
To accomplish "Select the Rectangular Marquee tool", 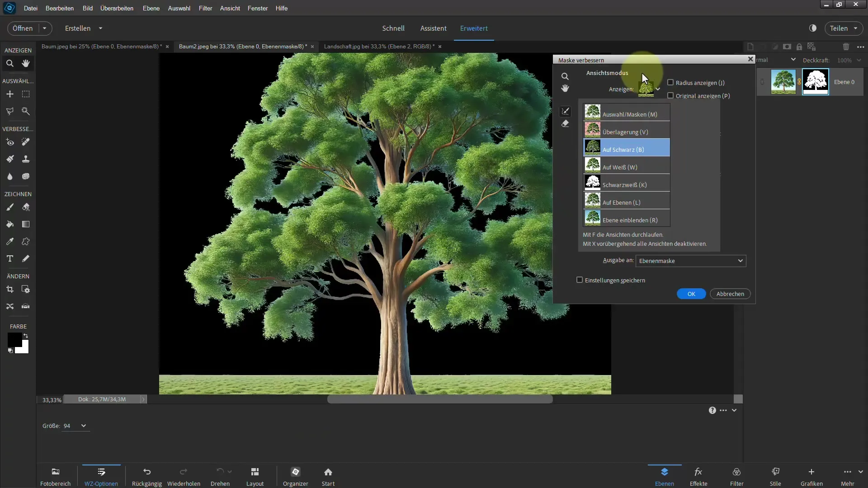I will click(26, 94).
